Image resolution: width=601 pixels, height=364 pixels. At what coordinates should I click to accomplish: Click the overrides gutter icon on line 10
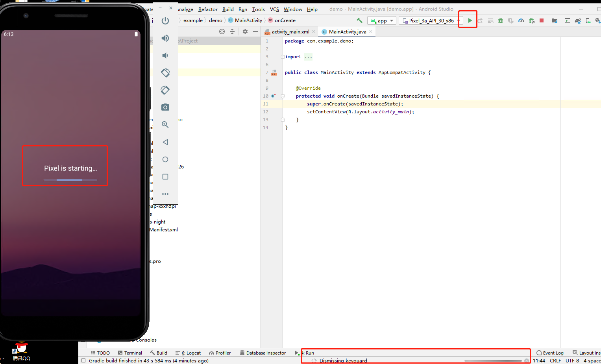point(274,96)
